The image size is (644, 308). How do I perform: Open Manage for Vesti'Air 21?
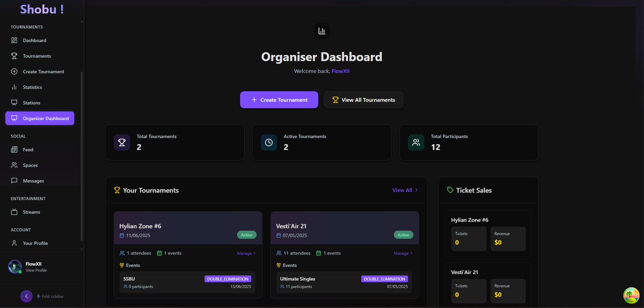point(403,253)
